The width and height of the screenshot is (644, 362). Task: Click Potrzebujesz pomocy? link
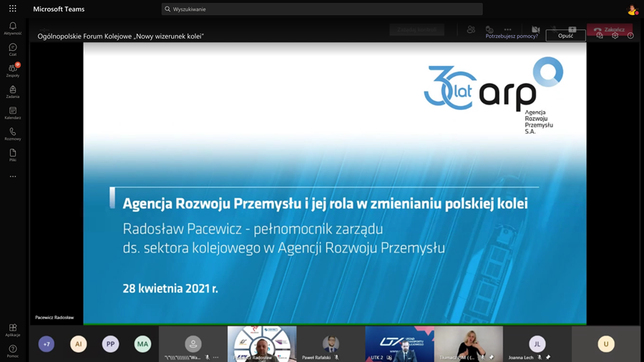pos(512,36)
